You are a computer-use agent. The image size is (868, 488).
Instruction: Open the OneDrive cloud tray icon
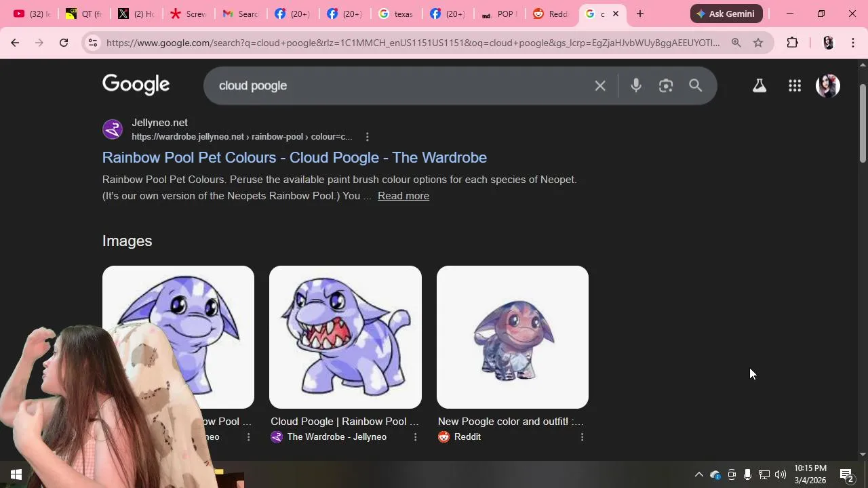point(715,474)
